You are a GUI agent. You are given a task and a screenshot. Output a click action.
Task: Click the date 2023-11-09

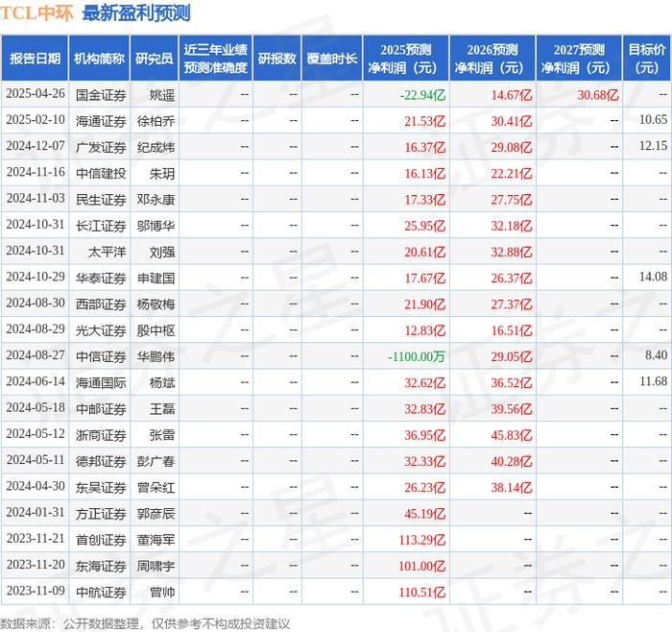[x=36, y=591]
